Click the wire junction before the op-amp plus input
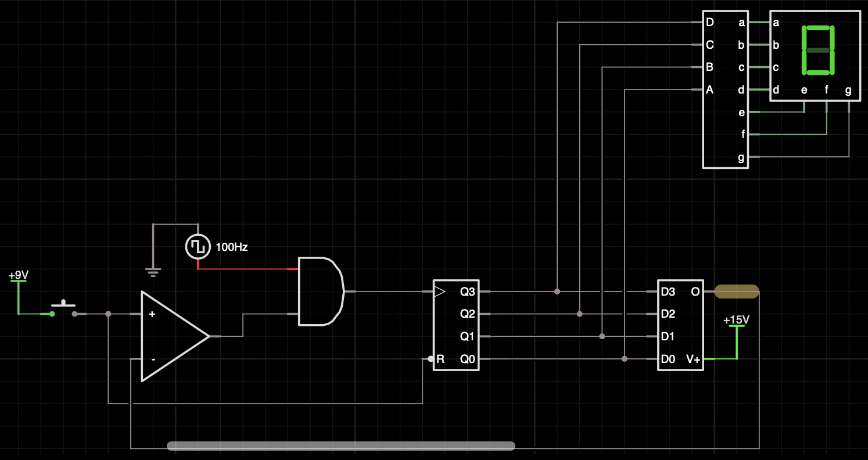Viewport: 868px width, 460px height. pos(108,314)
